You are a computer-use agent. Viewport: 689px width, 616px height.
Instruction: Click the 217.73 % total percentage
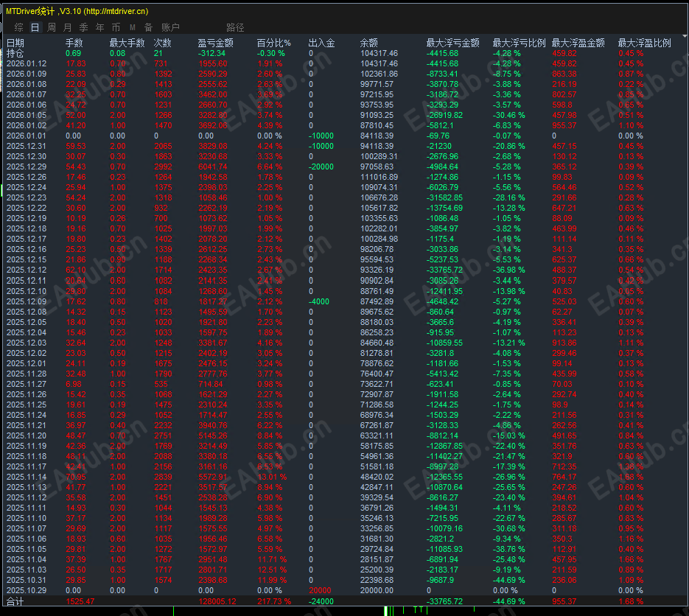coord(273,601)
